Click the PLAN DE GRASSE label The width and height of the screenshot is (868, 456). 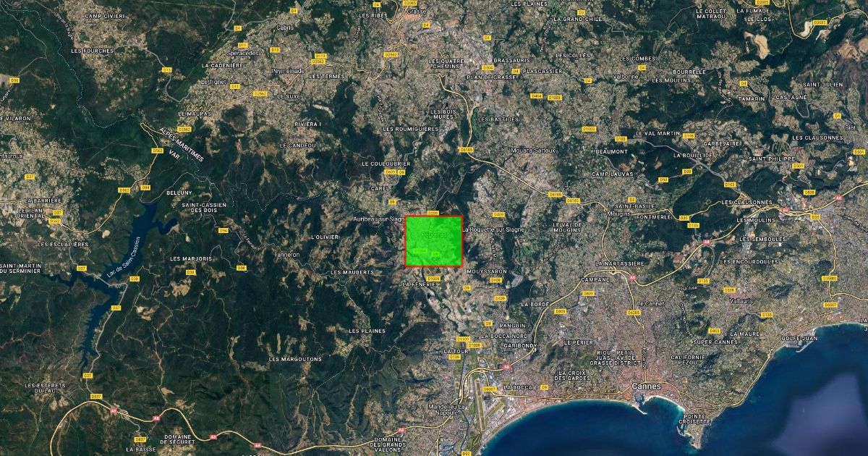[491, 77]
